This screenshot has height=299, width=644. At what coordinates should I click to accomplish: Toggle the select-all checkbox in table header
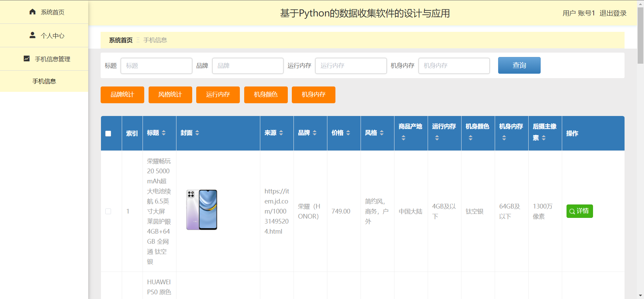click(108, 133)
